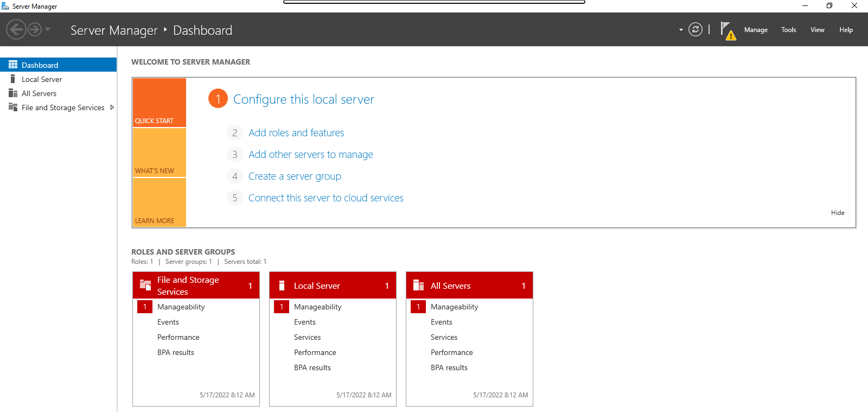
Task: Open Manageability in All Servers tile
Action: coord(455,307)
